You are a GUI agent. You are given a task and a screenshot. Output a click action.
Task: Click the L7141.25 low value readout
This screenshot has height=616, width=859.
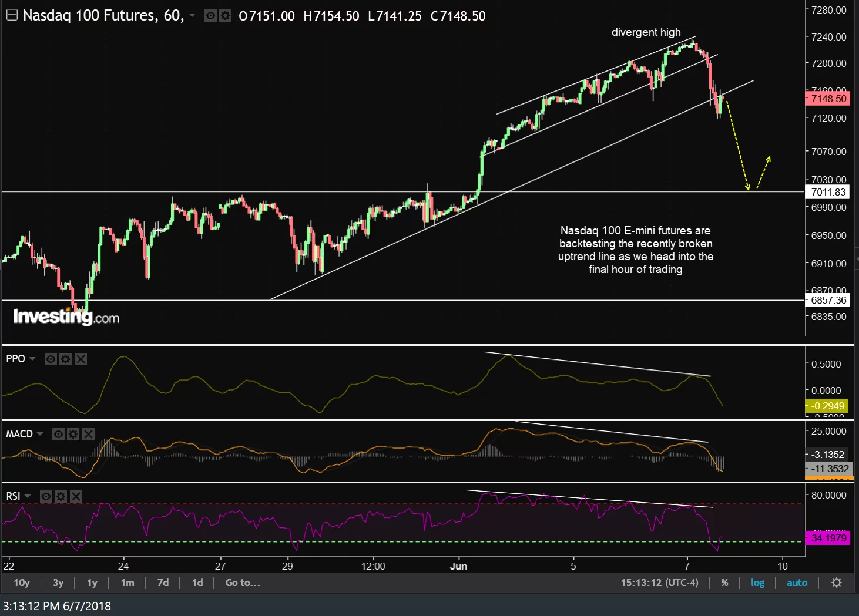pyautogui.click(x=394, y=16)
